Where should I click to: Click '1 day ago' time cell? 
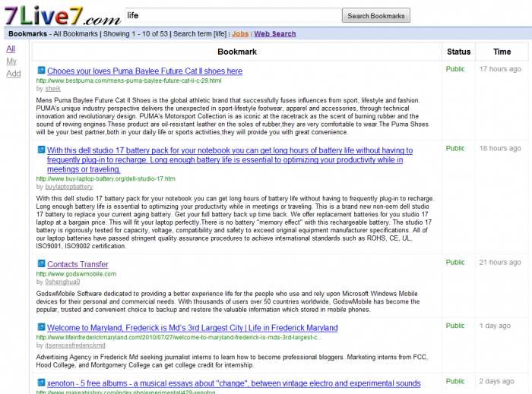[x=495, y=326]
